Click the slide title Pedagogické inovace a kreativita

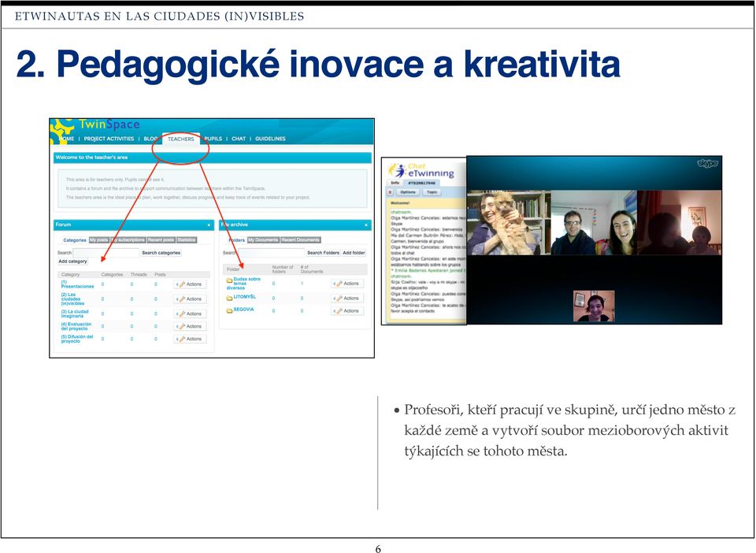pyautogui.click(x=318, y=64)
